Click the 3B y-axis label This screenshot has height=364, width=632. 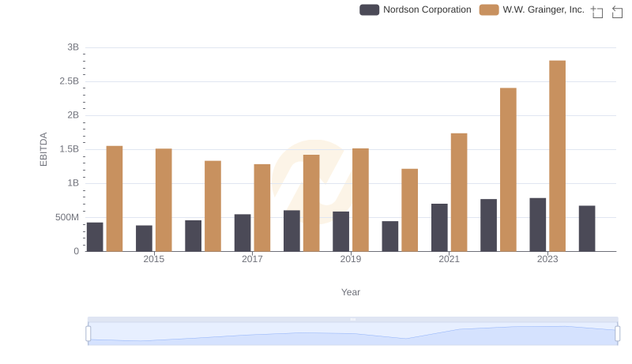pyautogui.click(x=73, y=47)
